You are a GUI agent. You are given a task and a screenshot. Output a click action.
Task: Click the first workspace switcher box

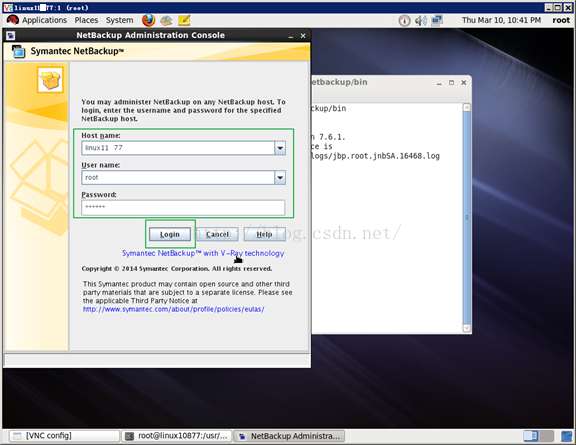point(531,436)
